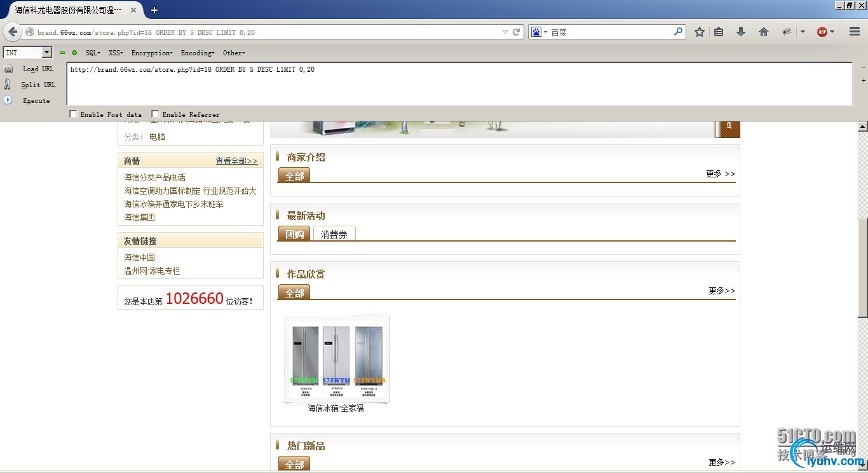The image size is (868, 473).
Task: Enable Referrer checkbox
Action: (155, 114)
